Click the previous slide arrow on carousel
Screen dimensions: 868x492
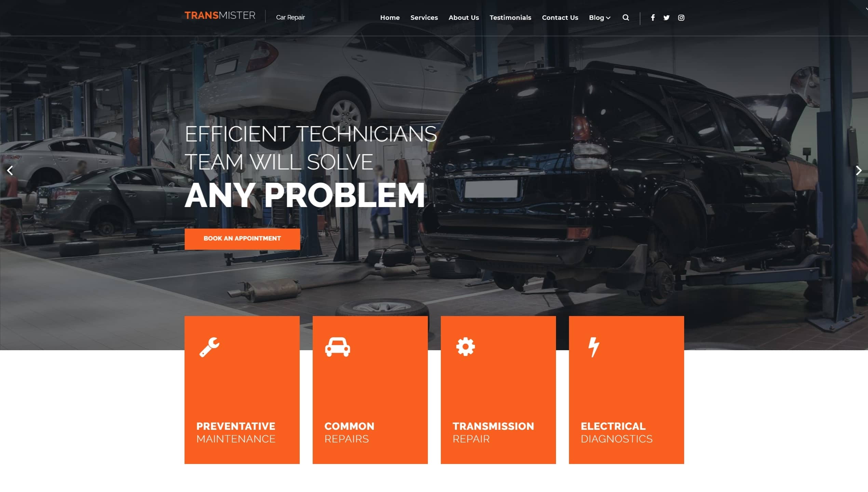10,170
